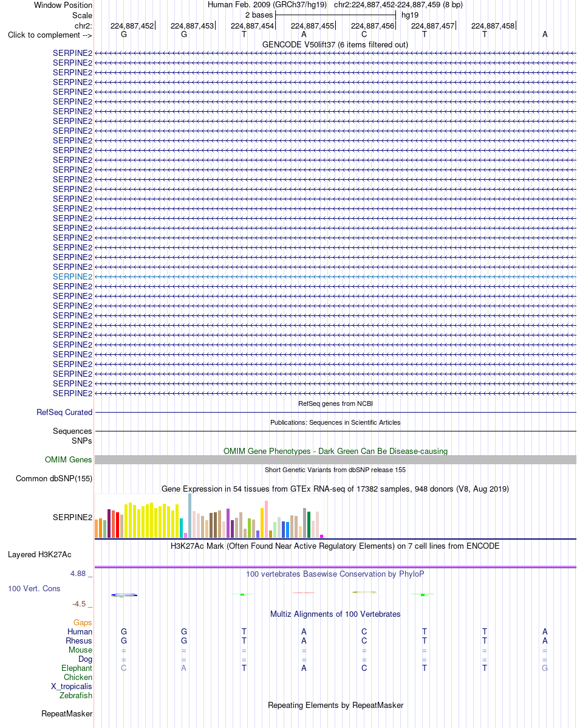Click OMIM Gene Phenotypes green track title
The height and width of the screenshot is (728, 577).
335,452
